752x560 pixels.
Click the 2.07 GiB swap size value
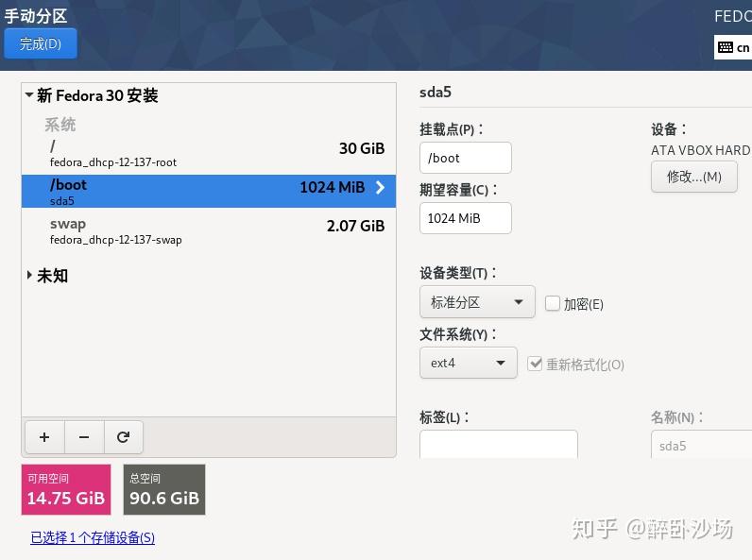(x=355, y=226)
